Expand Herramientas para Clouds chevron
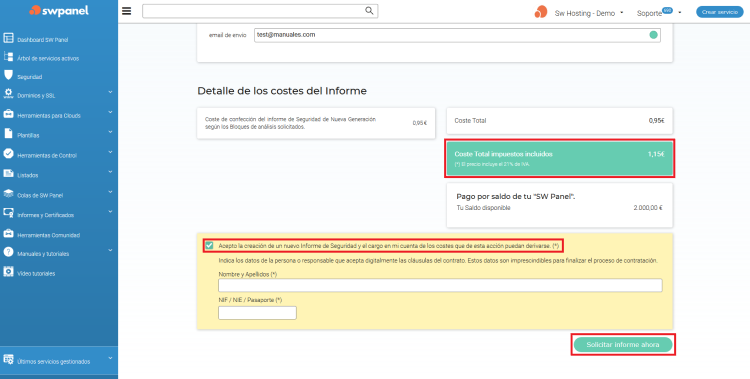Viewport: 750px width, 379px height. [110, 112]
